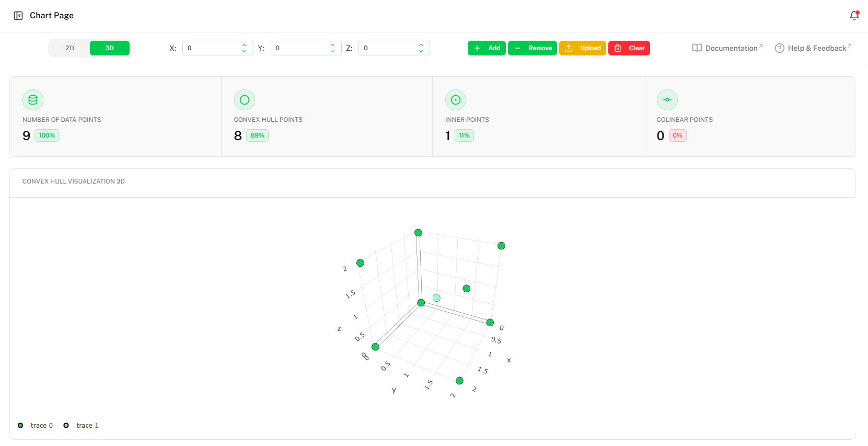868x446 pixels.
Task: Open the notifications bell
Action: coord(854,16)
